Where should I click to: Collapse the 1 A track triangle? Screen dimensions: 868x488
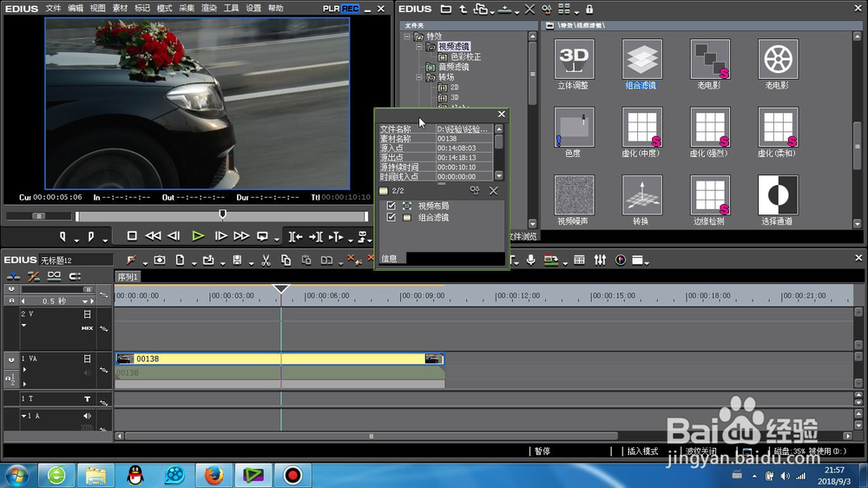coord(23,416)
